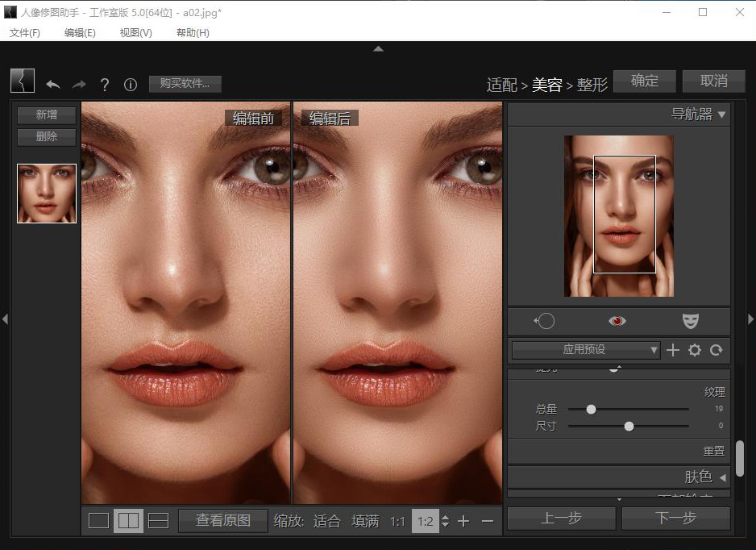Open preset settings gear icon

pos(694,350)
